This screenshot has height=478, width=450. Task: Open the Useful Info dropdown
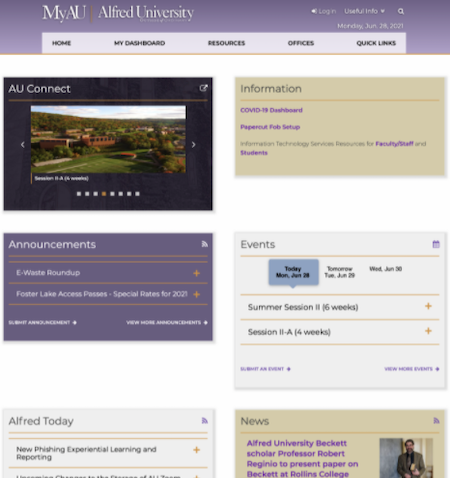pyautogui.click(x=364, y=11)
